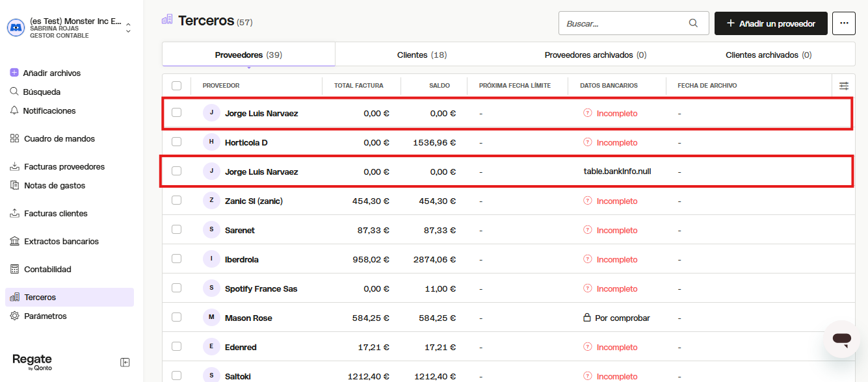The height and width of the screenshot is (382, 868).
Task: Click the Búsqueda magnifier icon in sidebar
Action: pos(14,92)
